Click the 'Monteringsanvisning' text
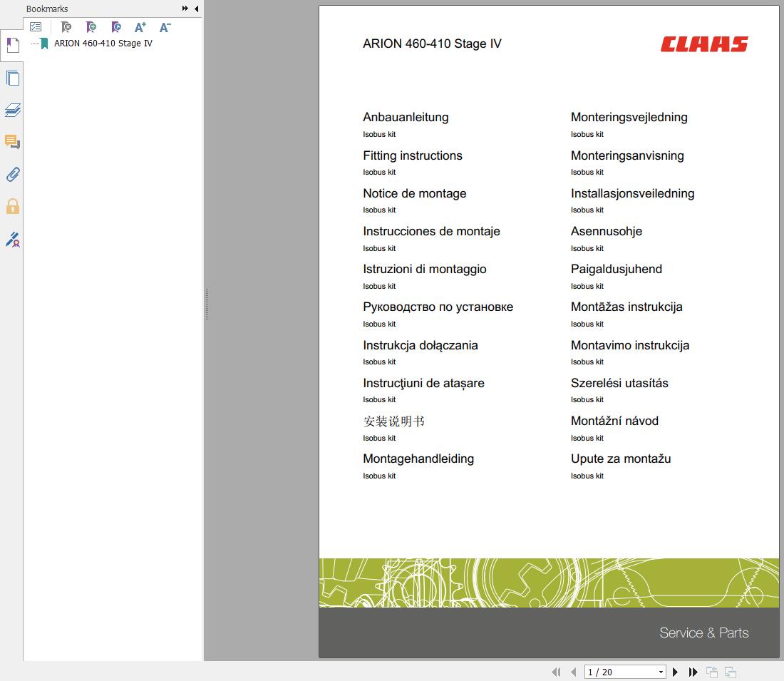This screenshot has height=681, width=784. [x=627, y=155]
